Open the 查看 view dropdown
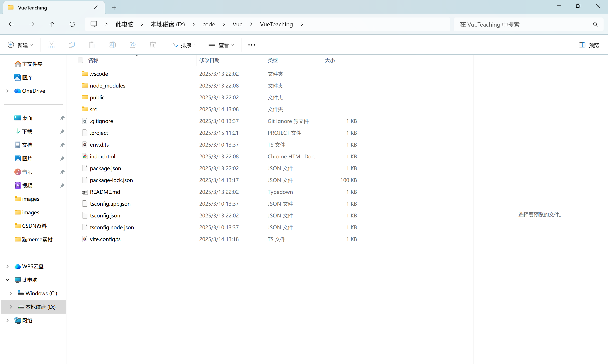This screenshot has width=608, height=364. [221, 45]
